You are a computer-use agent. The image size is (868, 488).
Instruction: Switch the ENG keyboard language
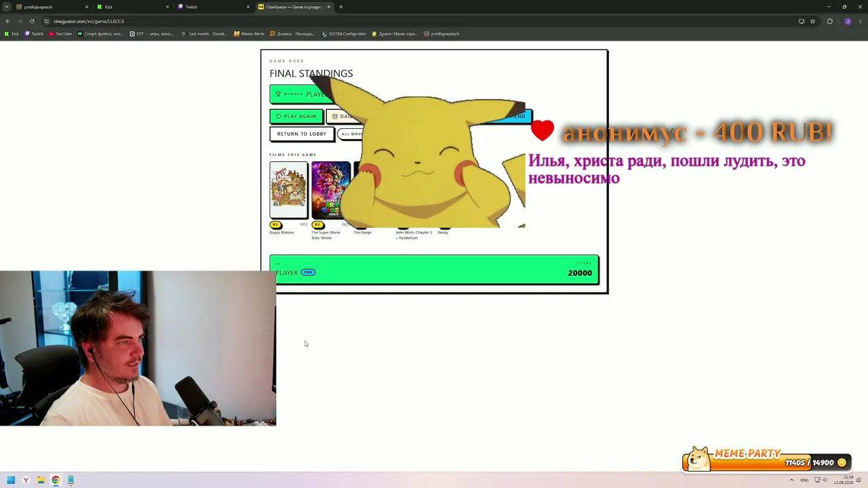coord(804,481)
